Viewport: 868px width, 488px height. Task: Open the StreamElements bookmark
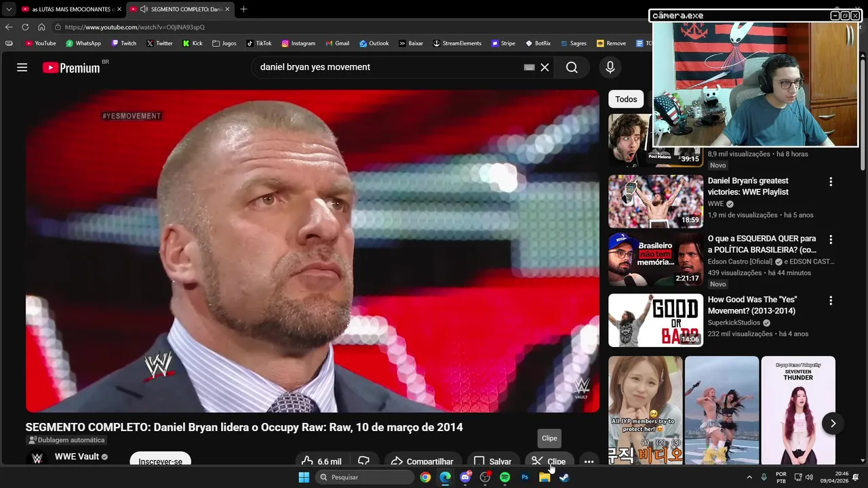point(457,43)
